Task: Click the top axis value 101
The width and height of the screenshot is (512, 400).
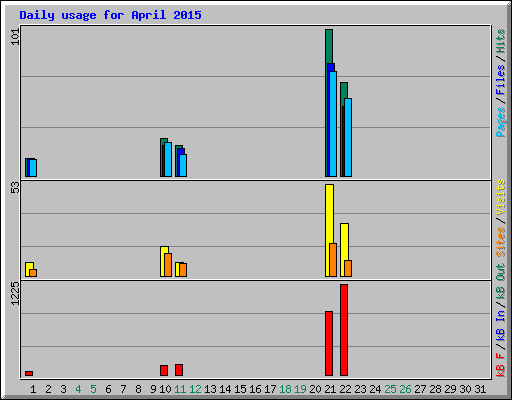Action: (x=15, y=37)
